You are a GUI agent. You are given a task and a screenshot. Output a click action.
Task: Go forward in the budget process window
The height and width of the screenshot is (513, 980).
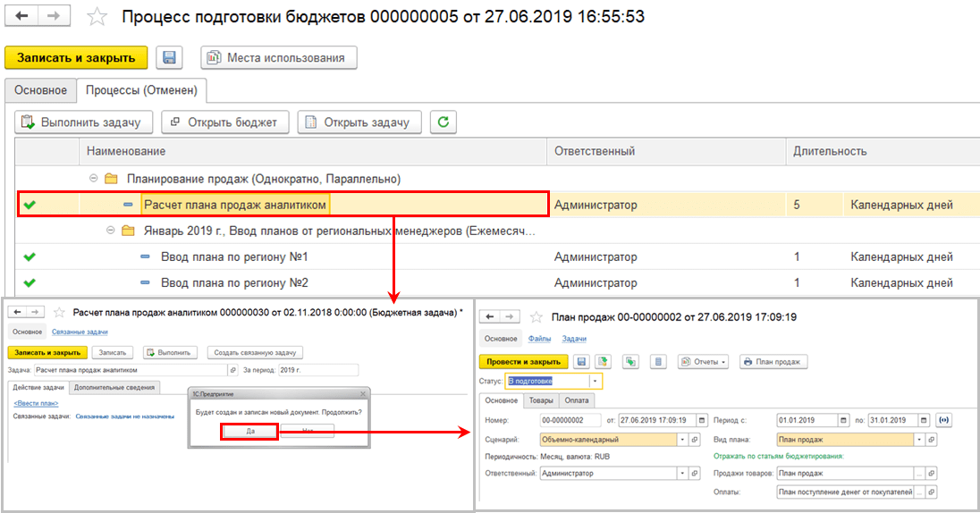coord(54,16)
